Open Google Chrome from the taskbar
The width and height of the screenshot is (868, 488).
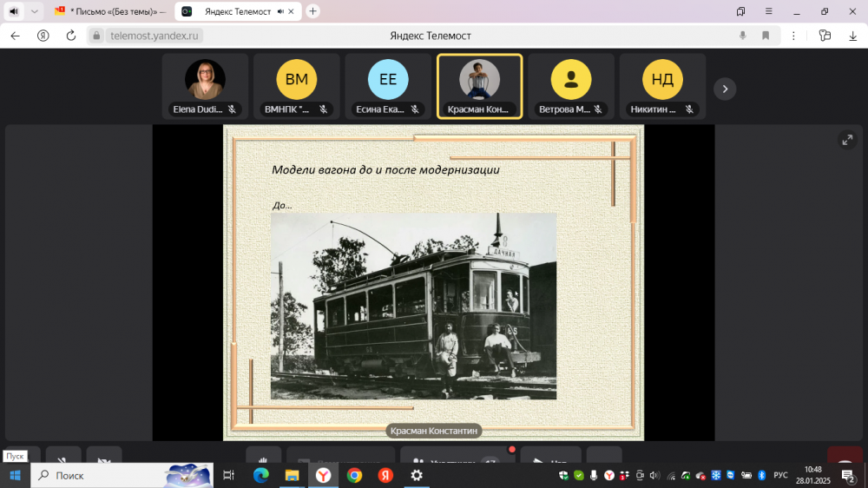click(x=354, y=475)
